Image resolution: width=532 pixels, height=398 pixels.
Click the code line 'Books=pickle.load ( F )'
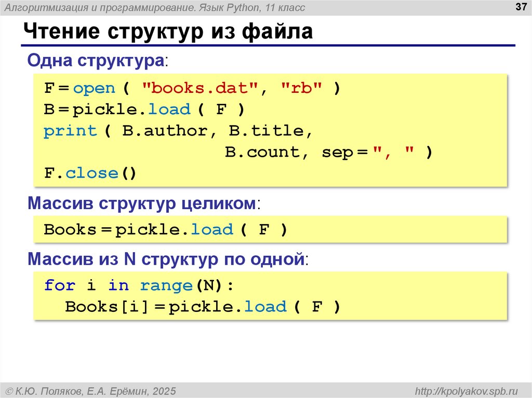166,229
